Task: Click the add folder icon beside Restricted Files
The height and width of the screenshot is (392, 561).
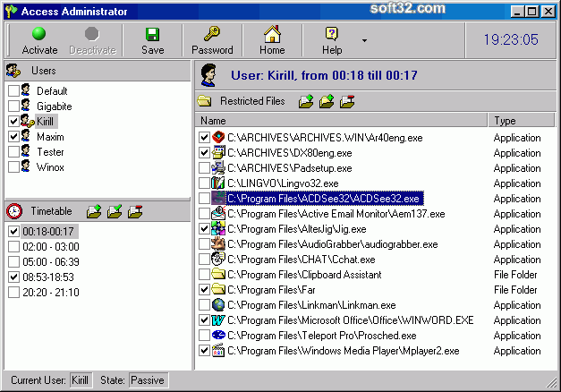Action: [x=306, y=101]
